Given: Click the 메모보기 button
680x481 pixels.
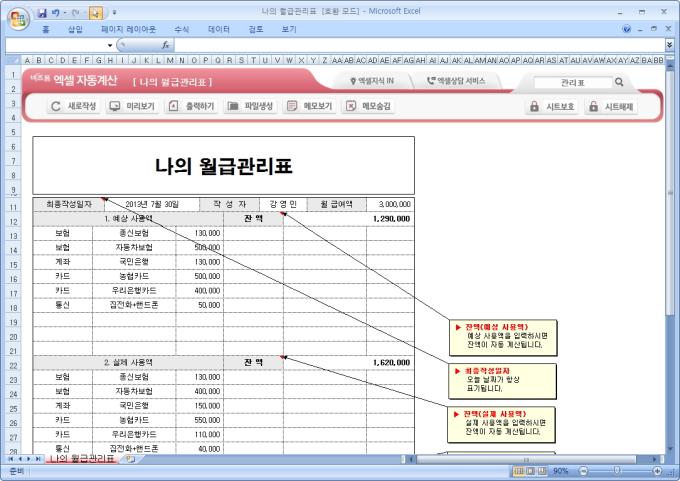Looking at the screenshot, I should 310,106.
